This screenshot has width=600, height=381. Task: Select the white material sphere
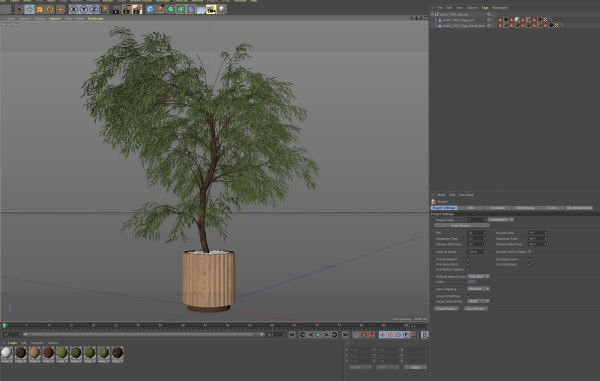click(x=7, y=353)
